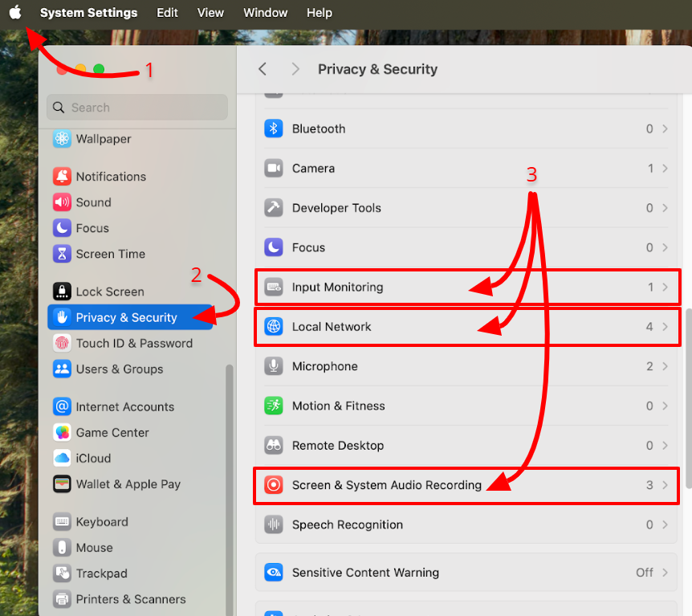Open the Sensitive Content Warning Off value

(x=645, y=573)
